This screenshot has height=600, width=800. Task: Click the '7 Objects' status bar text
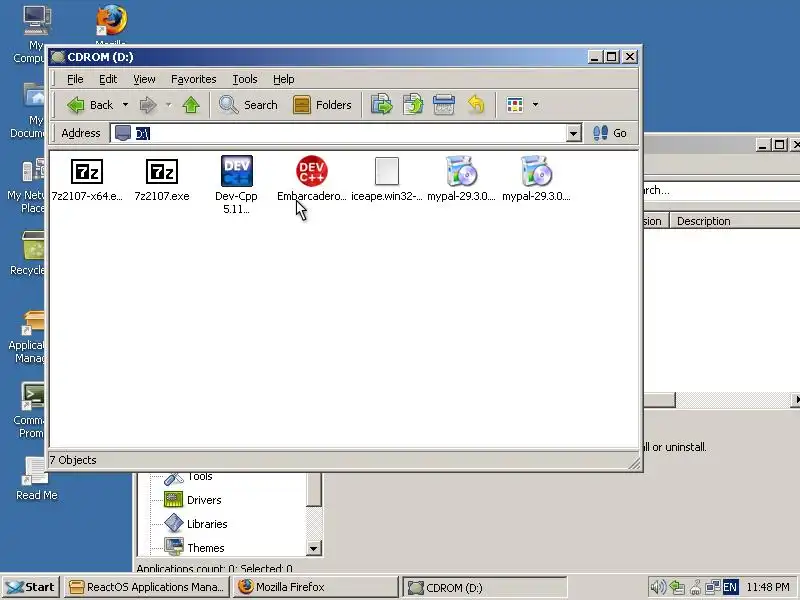(73, 460)
